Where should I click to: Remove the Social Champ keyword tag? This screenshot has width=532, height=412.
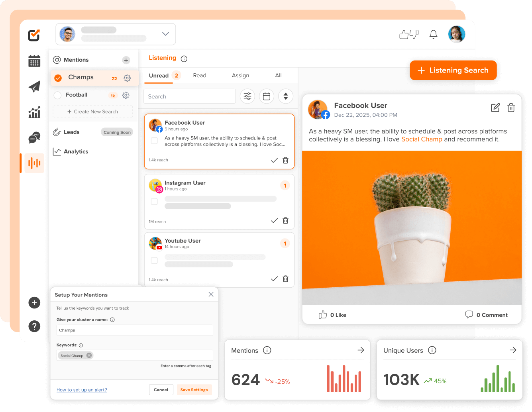point(89,355)
